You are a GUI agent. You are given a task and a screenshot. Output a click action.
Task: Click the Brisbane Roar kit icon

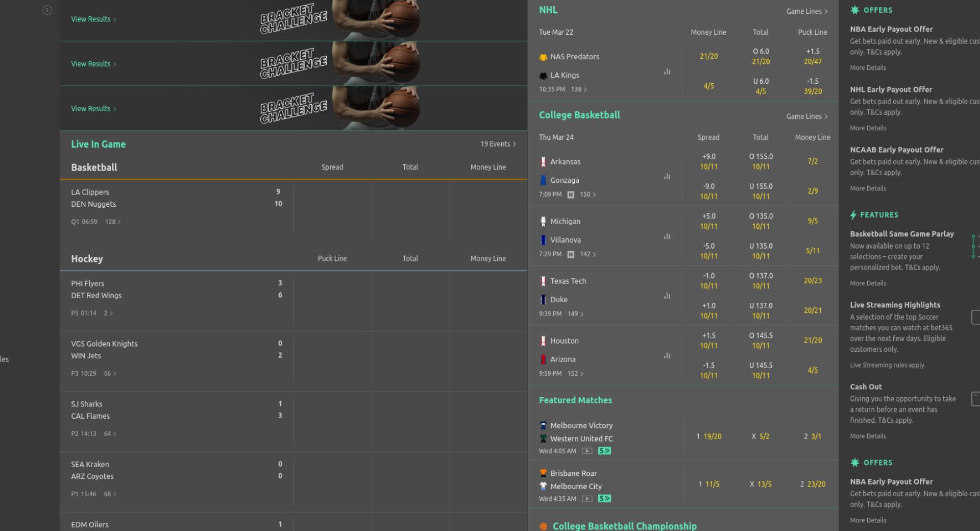[543, 473]
